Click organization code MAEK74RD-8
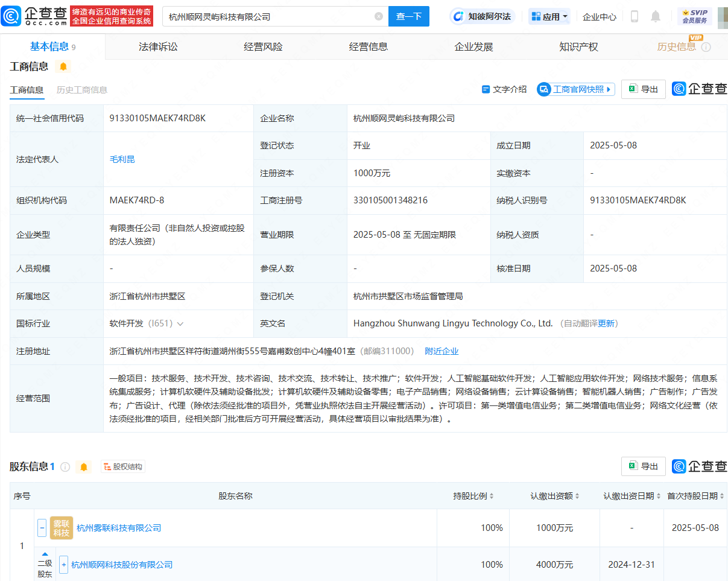728x581 pixels. click(x=137, y=200)
